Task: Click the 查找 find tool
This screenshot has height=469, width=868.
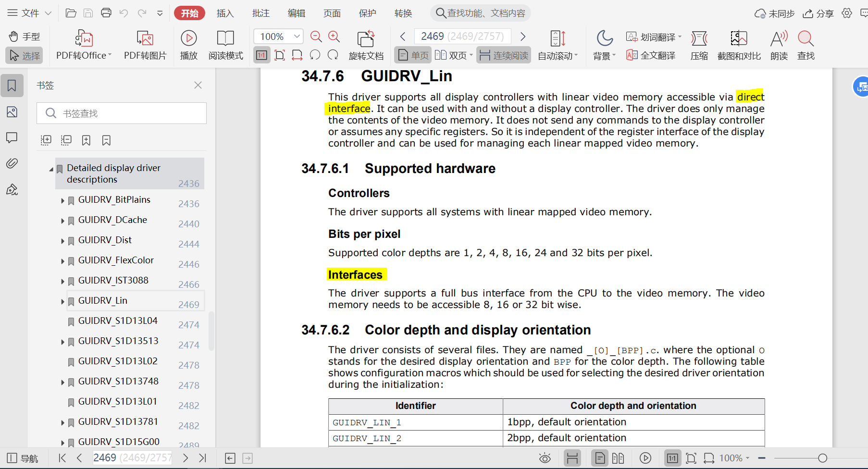Action: (806, 46)
